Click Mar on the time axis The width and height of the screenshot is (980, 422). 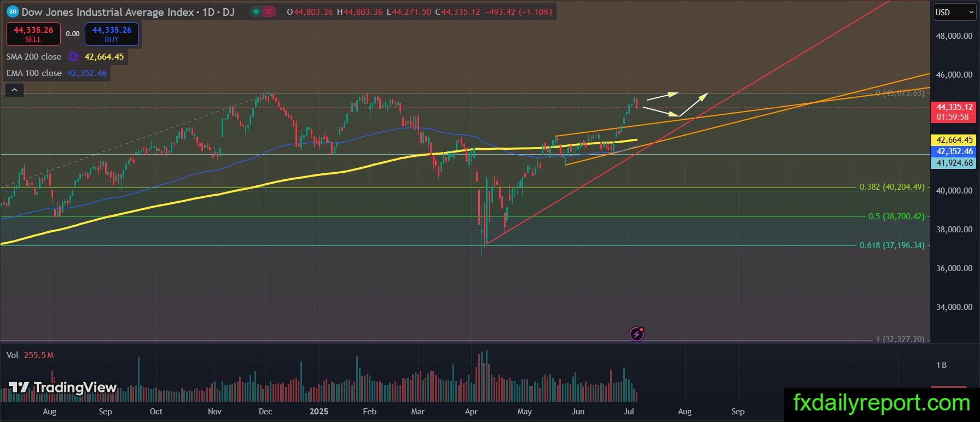(418, 412)
